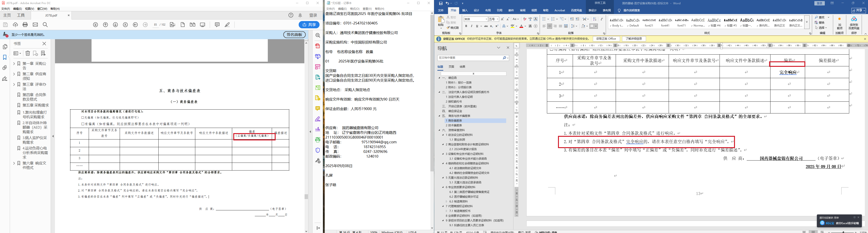Undo the last action in Word

click(x=448, y=3)
